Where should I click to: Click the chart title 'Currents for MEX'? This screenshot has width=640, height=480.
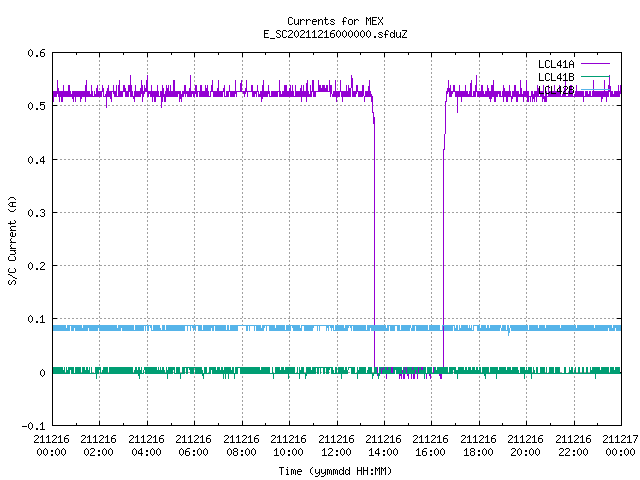335,21
